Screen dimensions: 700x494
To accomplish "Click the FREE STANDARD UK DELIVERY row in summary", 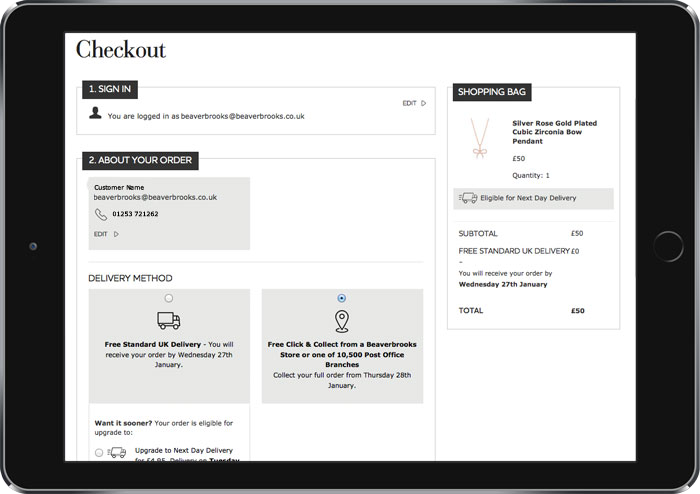I will coord(519,251).
